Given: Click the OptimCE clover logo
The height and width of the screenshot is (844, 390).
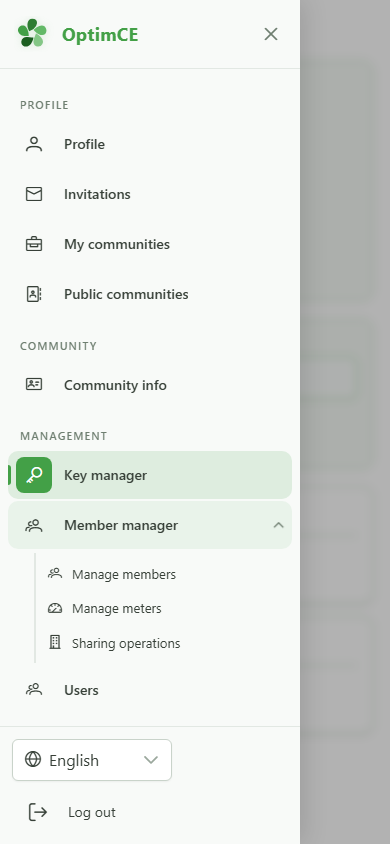Looking at the screenshot, I should tap(32, 33).
